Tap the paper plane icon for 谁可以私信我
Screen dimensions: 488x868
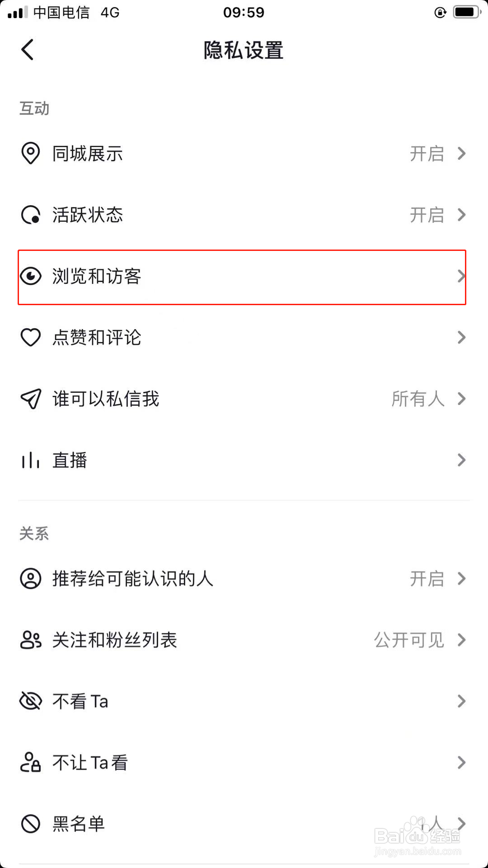[31, 399]
